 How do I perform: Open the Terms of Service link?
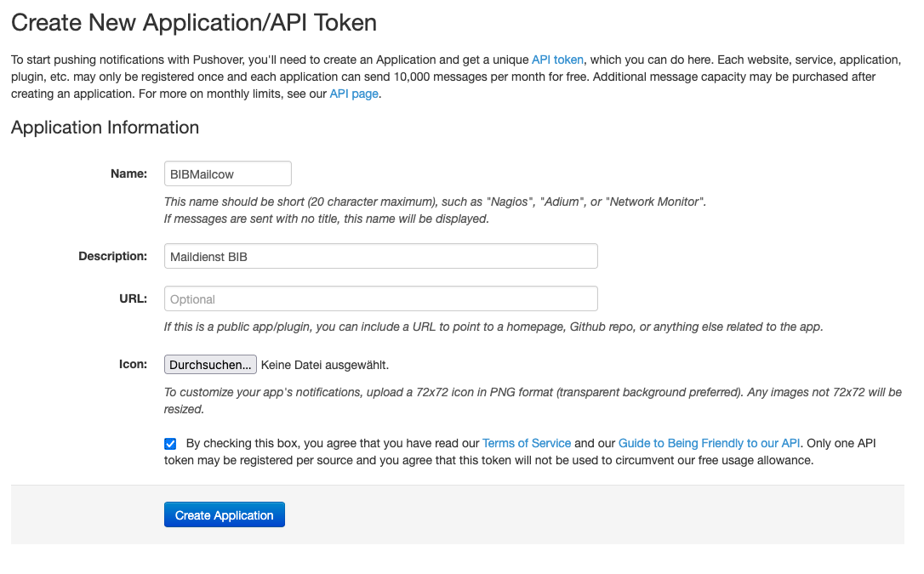[526, 443]
